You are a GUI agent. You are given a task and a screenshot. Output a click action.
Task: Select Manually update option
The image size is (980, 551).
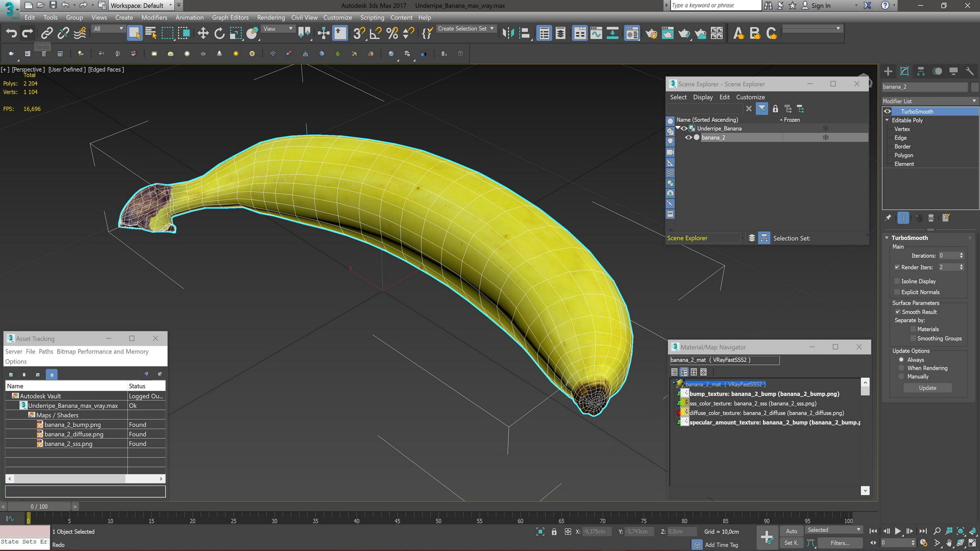click(901, 377)
